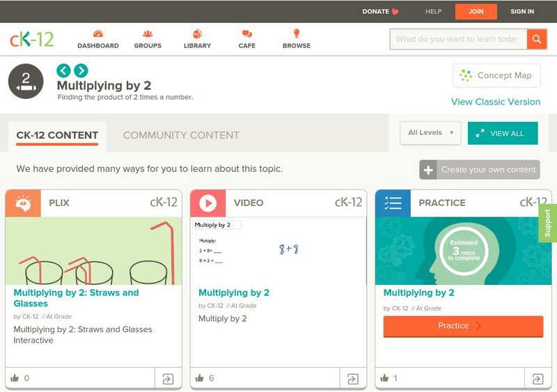The height and width of the screenshot is (392, 557).
Task: Click Sign In at top bar
Action: (x=522, y=12)
